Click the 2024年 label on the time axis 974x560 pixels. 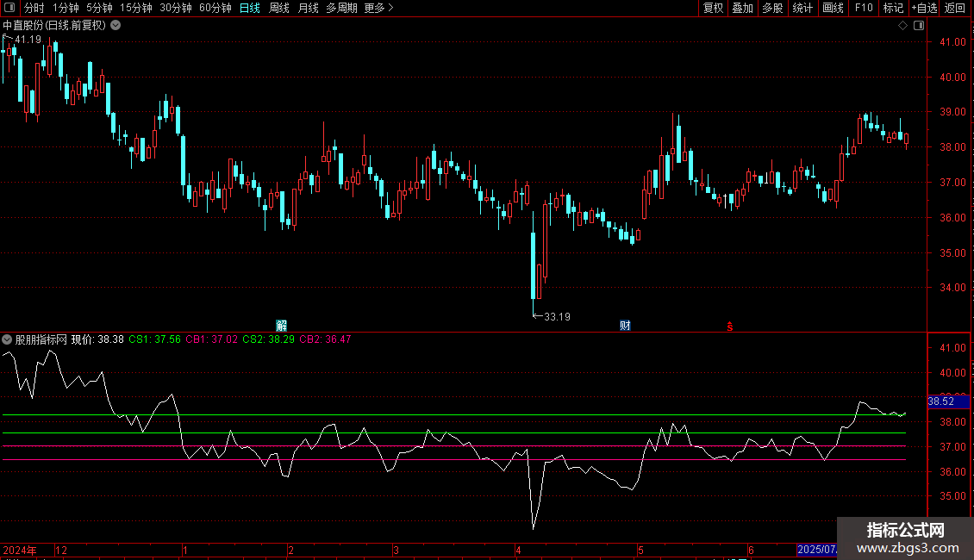pyautogui.click(x=20, y=550)
